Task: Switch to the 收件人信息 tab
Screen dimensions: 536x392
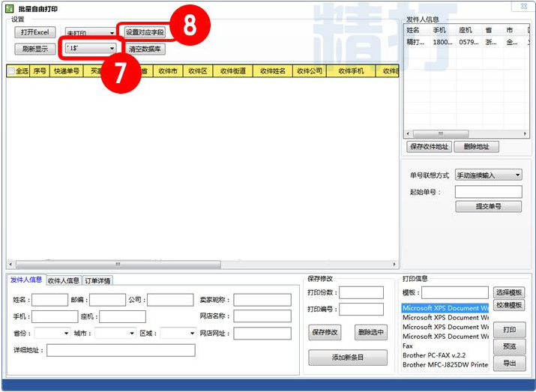Action: pos(63,280)
